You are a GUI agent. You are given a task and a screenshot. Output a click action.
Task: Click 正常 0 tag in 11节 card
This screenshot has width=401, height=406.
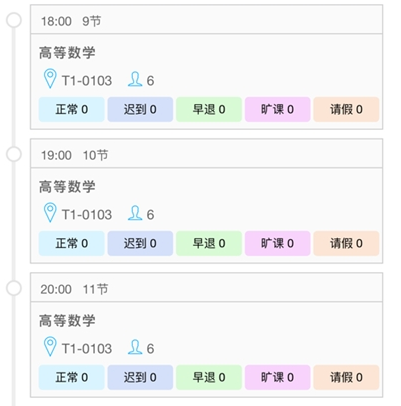tap(72, 377)
